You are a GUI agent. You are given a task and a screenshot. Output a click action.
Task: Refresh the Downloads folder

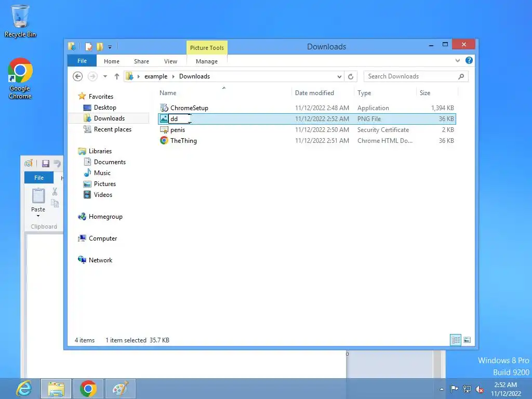351,77
